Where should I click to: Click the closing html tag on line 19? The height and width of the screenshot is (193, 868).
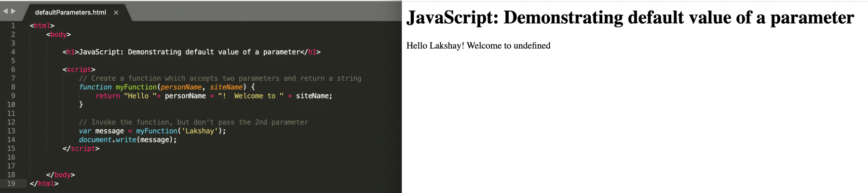point(44,184)
